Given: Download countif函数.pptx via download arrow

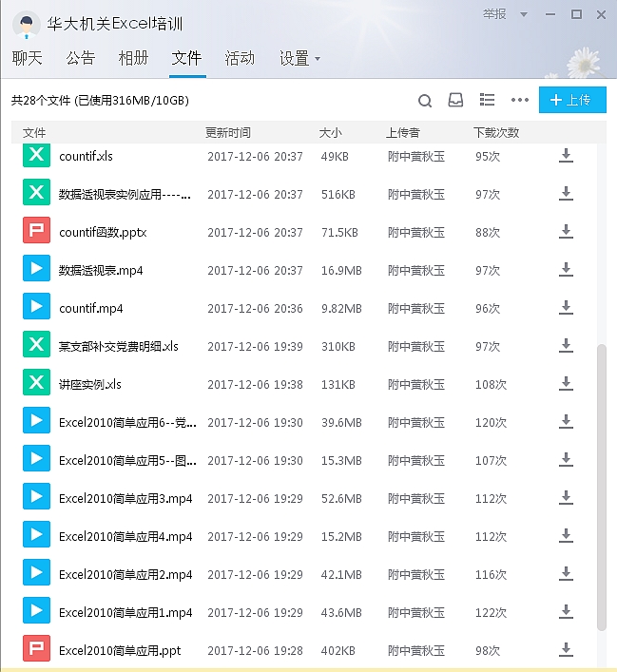Looking at the screenshot, I should pyautogui.click(x=566, y=232).
